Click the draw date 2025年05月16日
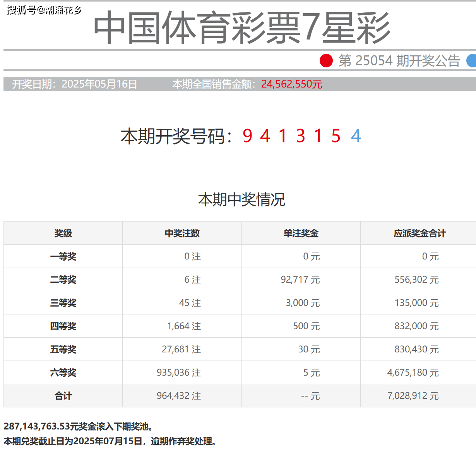This screenshot has height=450, width=476. (99, 84)
